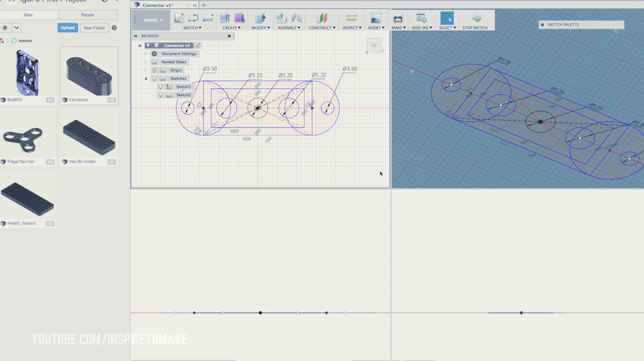
Task: Open the MODIFY menu
Action: pos(260,28)
